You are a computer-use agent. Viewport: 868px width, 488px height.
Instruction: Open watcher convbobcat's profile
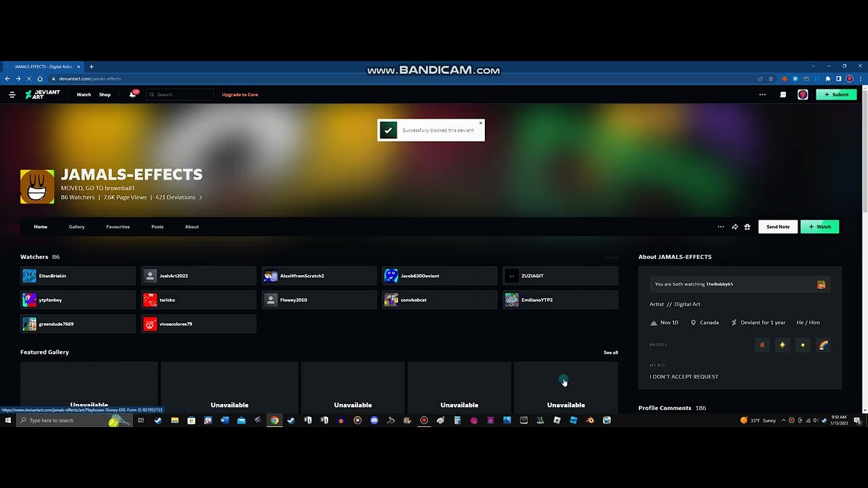(x=440, y=300)
